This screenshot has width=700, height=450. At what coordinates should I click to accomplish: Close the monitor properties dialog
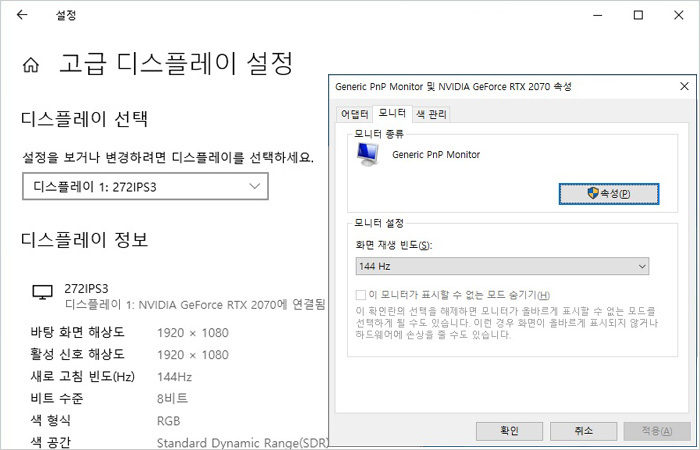(681, 87)
